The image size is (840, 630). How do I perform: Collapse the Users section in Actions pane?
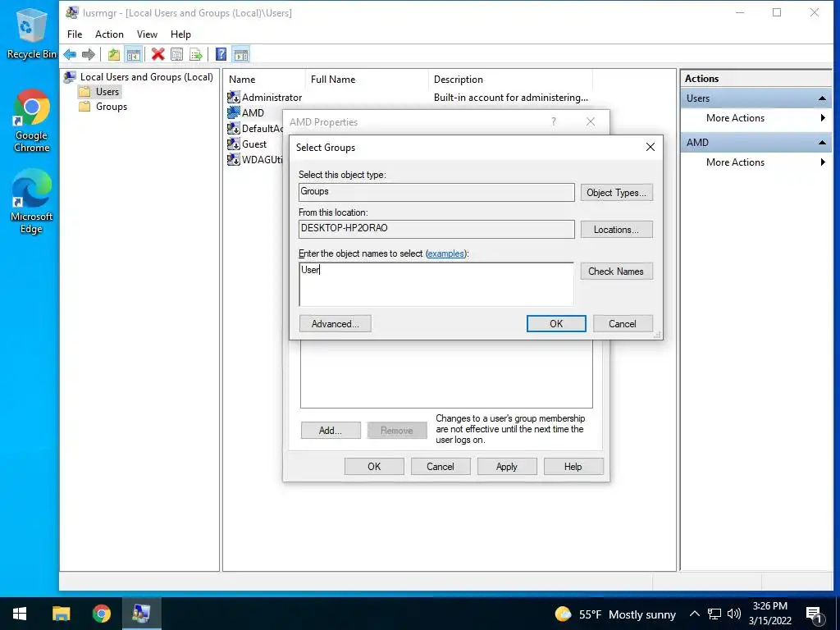[x=822, y=98]
